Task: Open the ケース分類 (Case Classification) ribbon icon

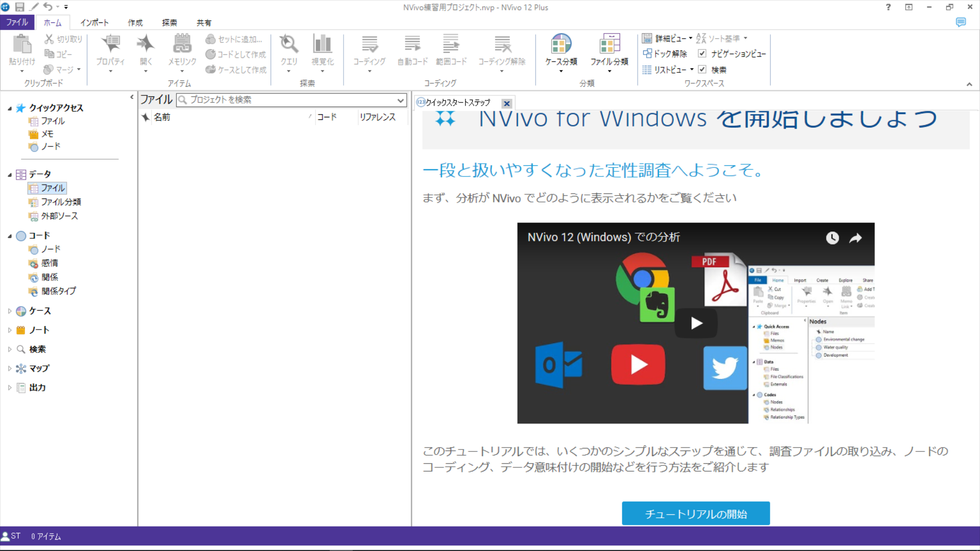Action: [561, 45]
